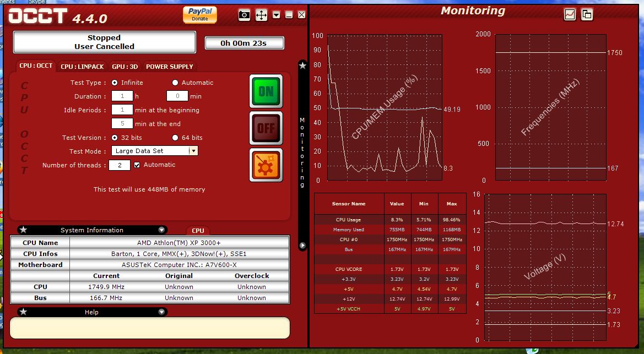Viewport: 644px width, 354px height.
Task: Click the windows icon in Monitoring header
Action: (x=587, y=14)
